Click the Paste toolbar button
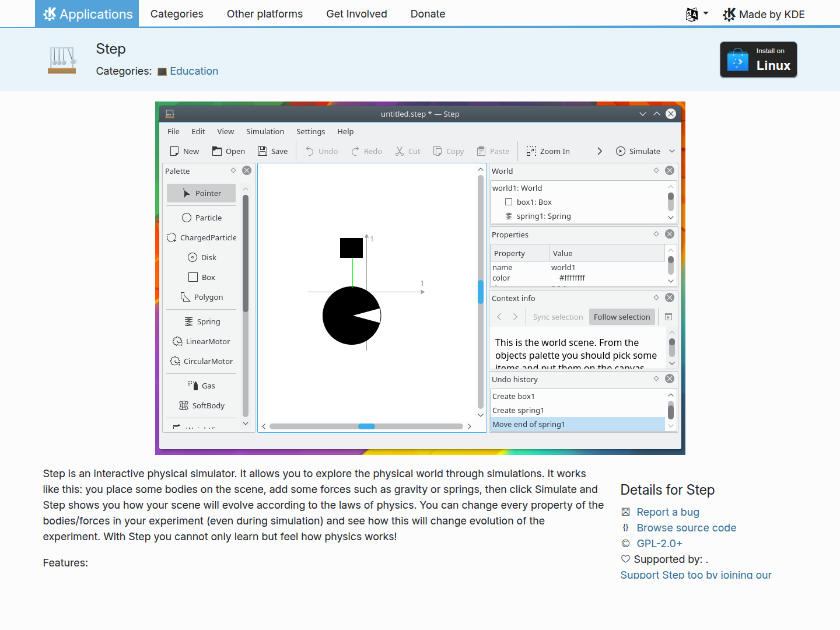This screenshot has height=630, width=840. click(x=493, y=151)
